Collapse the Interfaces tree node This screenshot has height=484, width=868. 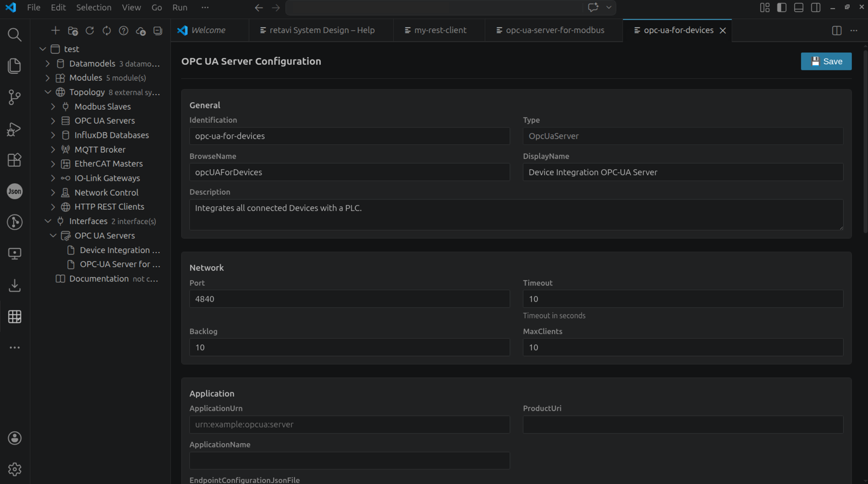pyautogui.click(x=48, y=221)
